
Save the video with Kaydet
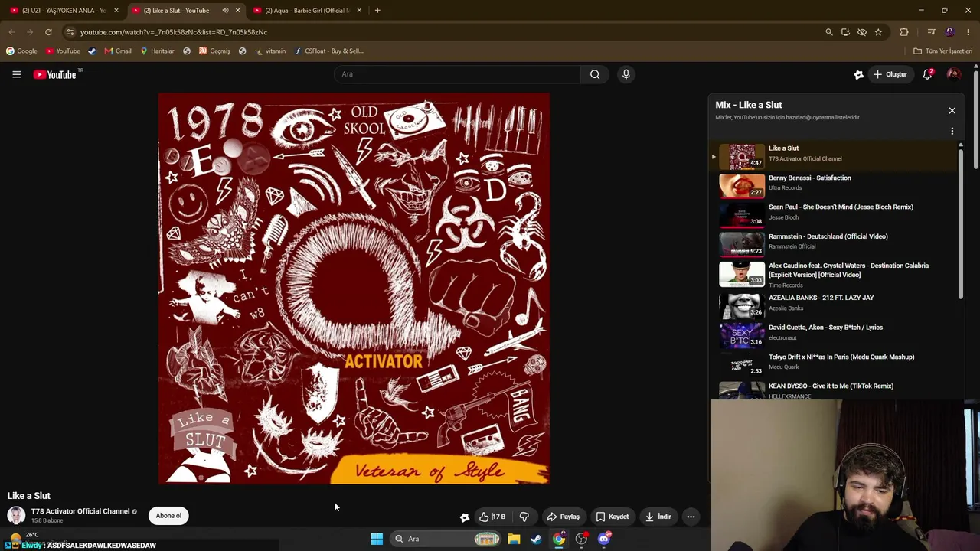(x=612, y=517)
